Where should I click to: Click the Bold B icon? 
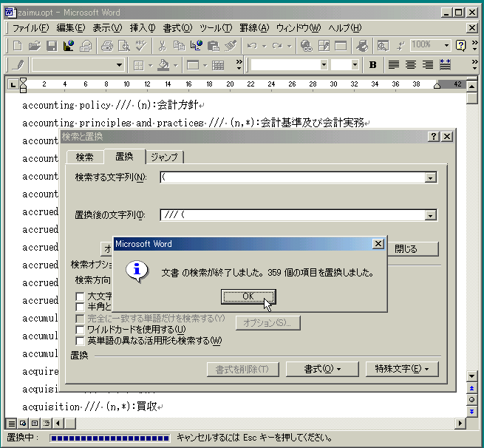(373, 65)
